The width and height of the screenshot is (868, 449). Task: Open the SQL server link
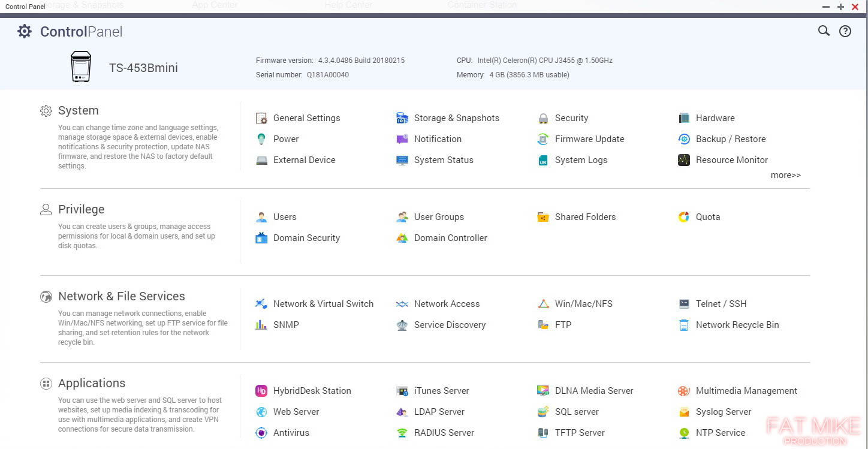pyautogui.click(x=577, y=412)
